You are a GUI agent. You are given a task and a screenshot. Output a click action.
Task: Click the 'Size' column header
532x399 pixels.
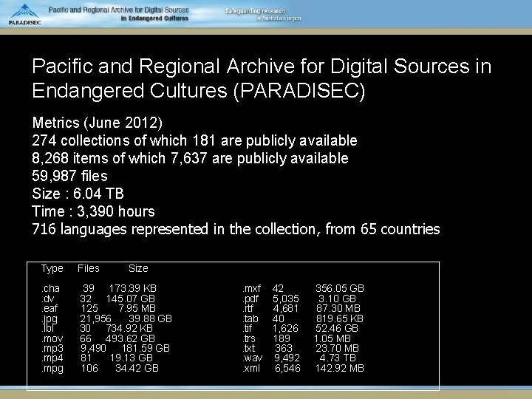[x=138, y=268]
